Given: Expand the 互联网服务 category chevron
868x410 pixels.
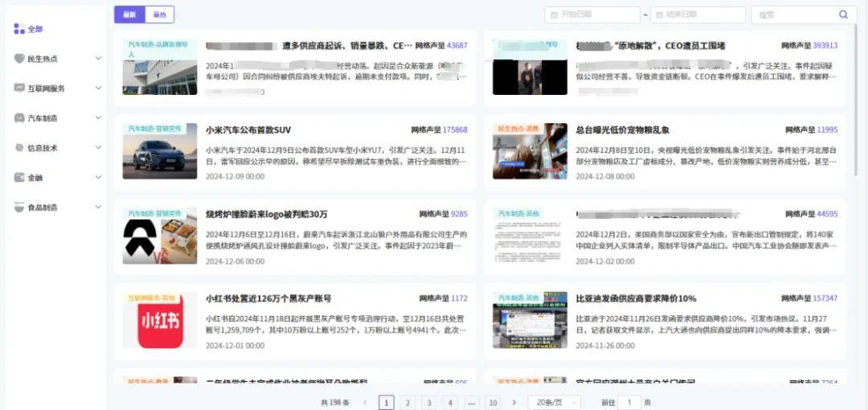Looking at the screenshot, I should point(99,88).
